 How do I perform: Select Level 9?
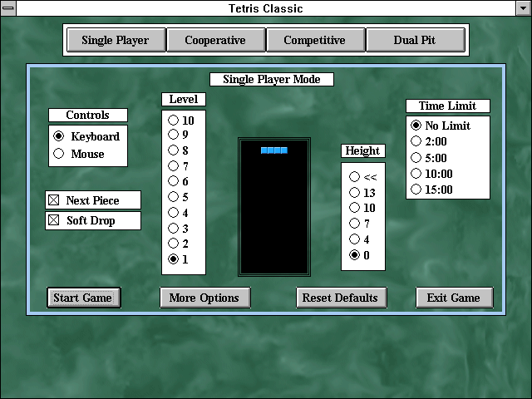click(178, 135)
